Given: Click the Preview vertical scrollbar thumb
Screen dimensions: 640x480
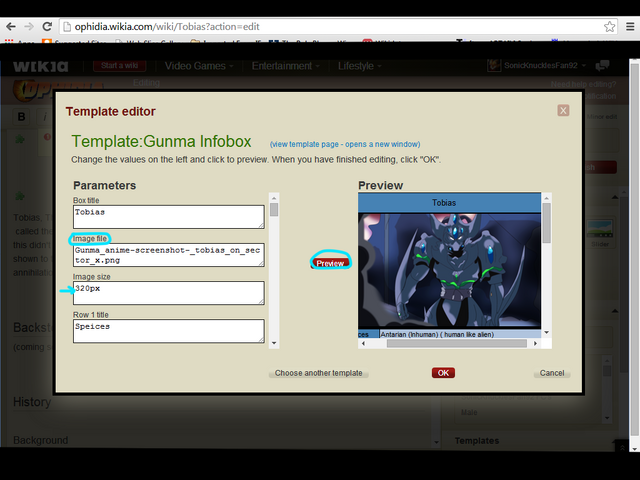Looking at the screenshot, I should pos(547,223).
